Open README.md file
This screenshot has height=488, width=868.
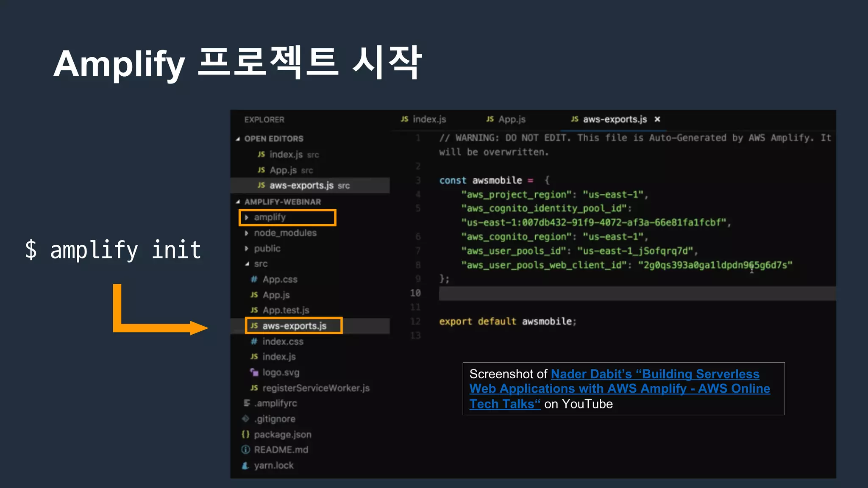click(275, 450)
